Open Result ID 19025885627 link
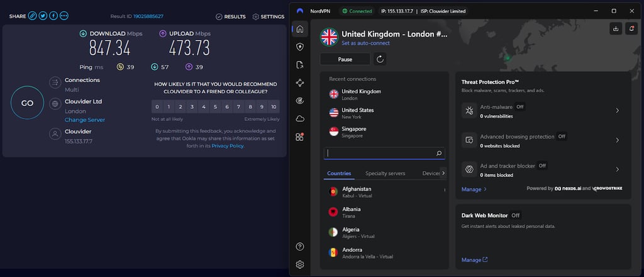Screen dimensions: 644x277 (148, 16)
